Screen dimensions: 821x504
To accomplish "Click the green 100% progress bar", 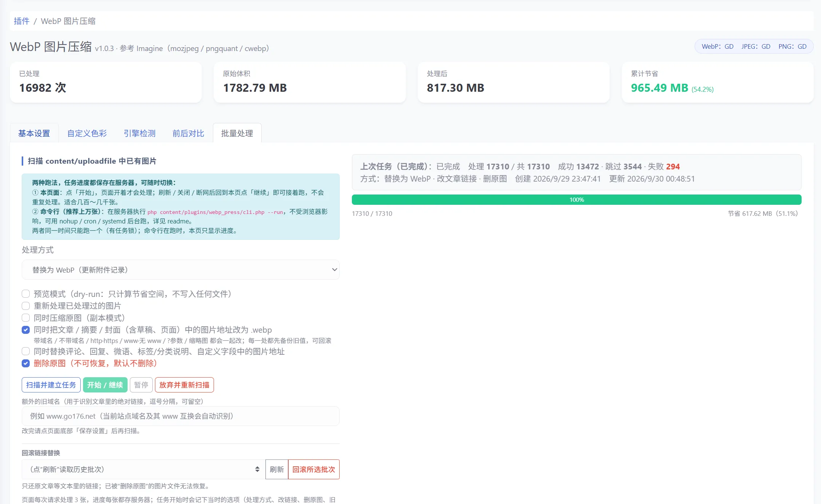I will click(x=577, y=199).
